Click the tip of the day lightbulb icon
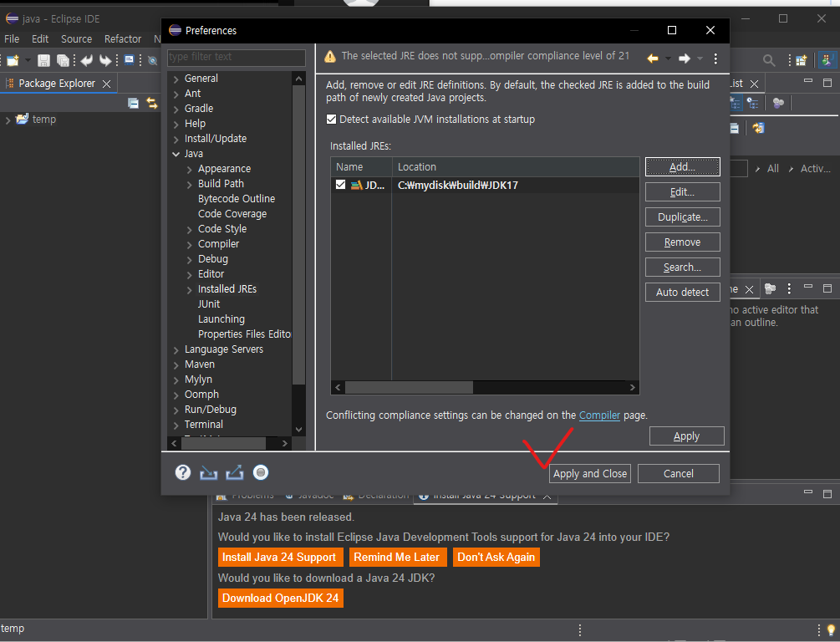Image resolution: width=840 pixels, height=642 pixels. coord(831,629)
